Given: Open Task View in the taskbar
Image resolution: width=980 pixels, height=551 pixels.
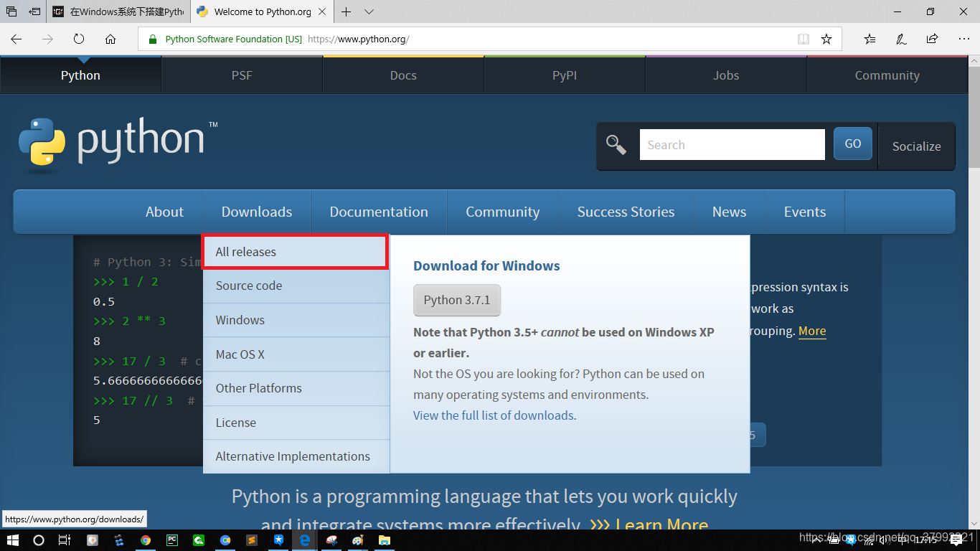Looking at the screenshot, I should point(65,540).
